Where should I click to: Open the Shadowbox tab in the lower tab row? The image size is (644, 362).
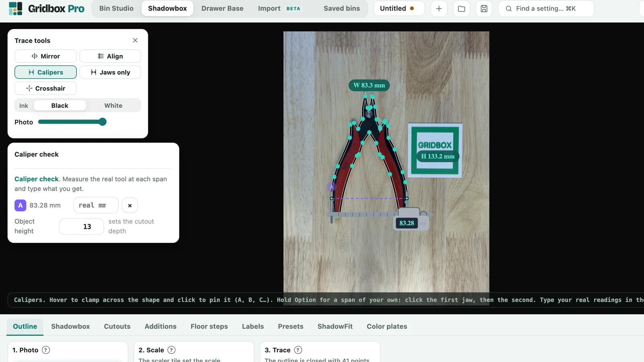coord(70,326)
